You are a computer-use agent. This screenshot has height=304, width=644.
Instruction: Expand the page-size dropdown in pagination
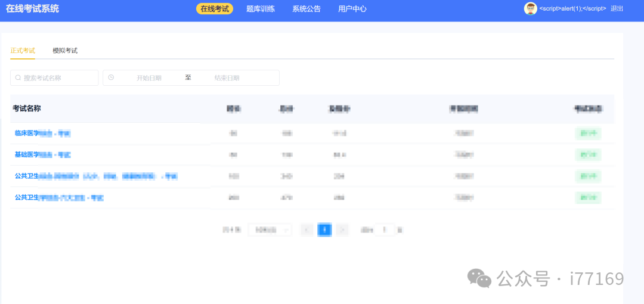(x=270, y=229)
